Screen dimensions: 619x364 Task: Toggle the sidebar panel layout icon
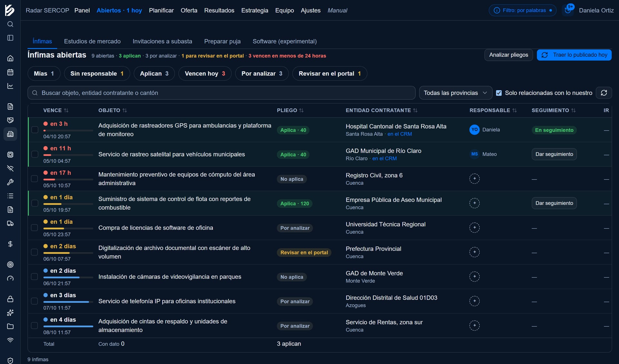pos(10,38)
